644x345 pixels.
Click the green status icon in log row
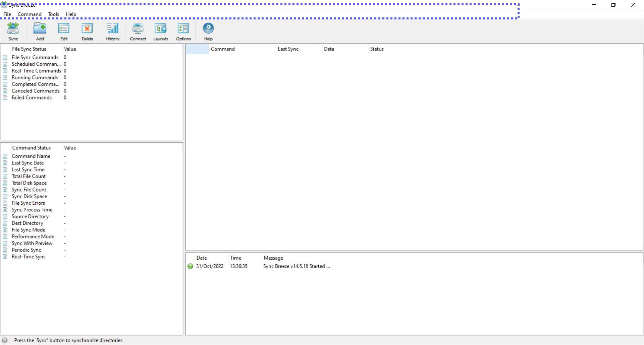[190, 266]
